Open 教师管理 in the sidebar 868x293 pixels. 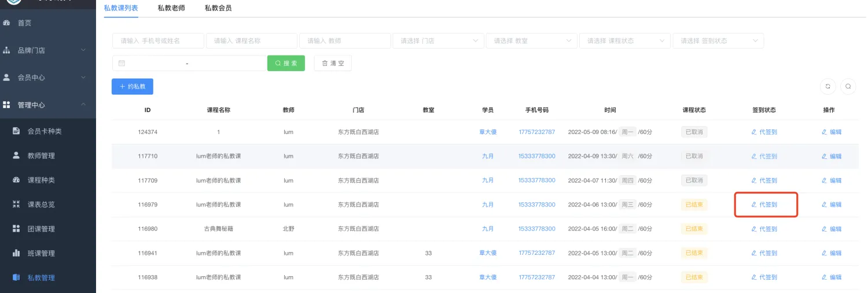41,155
